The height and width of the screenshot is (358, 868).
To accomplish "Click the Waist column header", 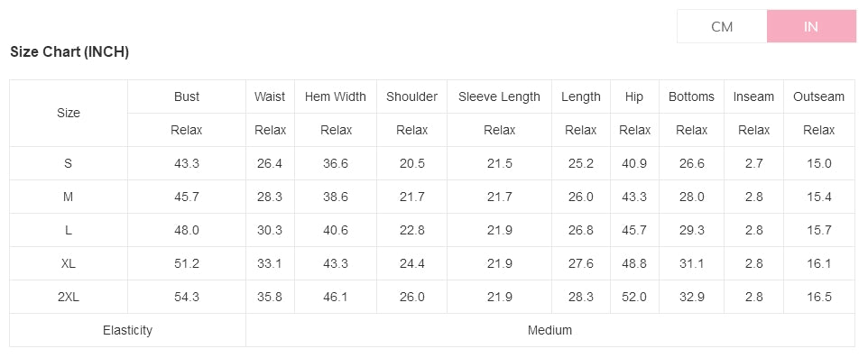I will 270,96.
